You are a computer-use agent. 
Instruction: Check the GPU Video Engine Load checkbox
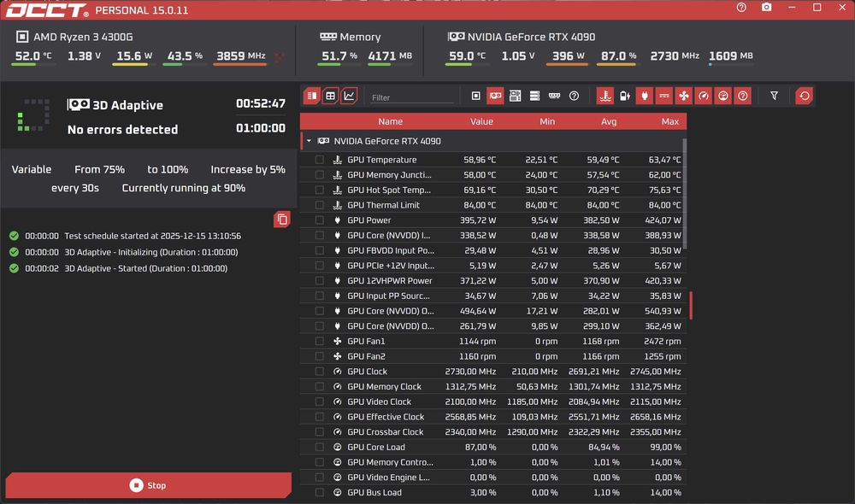320,478
